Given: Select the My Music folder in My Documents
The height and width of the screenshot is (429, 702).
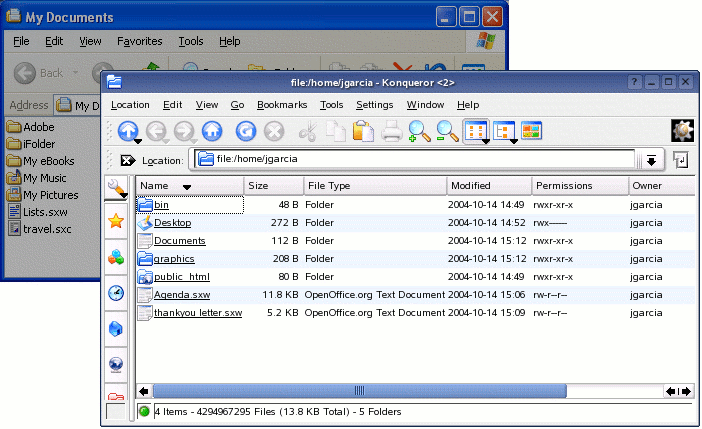Looking at the screenshot, I should tap(46, 178).
